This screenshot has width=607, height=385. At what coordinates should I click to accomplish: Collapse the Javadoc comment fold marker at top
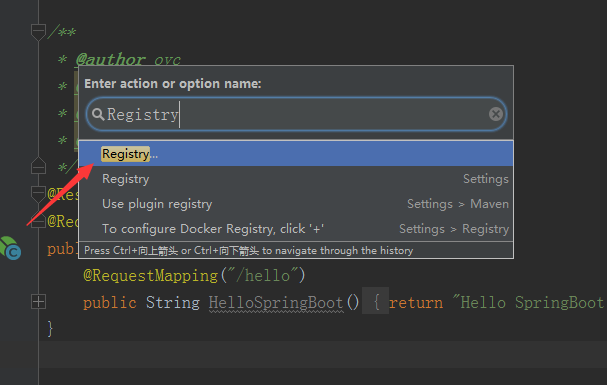[x=38, y=32]
